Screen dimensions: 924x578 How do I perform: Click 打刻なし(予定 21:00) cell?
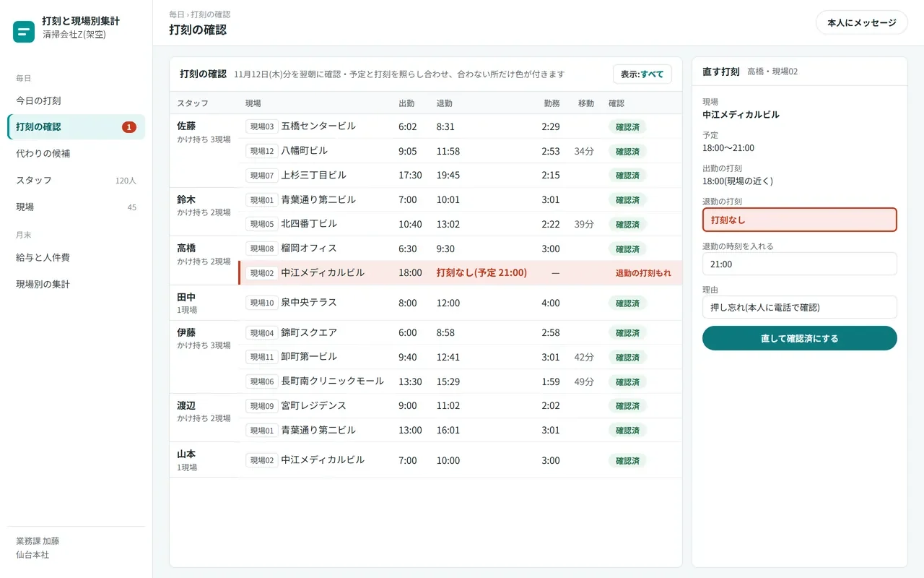point(481,273)
